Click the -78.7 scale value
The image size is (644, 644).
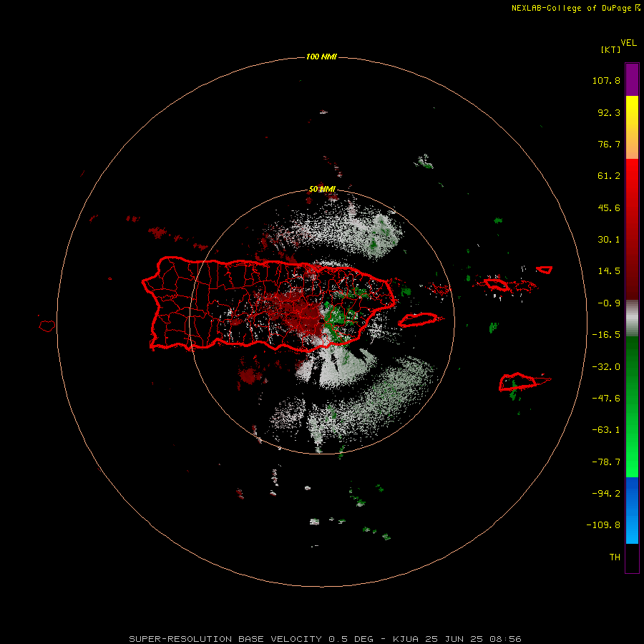coord(606,462)
